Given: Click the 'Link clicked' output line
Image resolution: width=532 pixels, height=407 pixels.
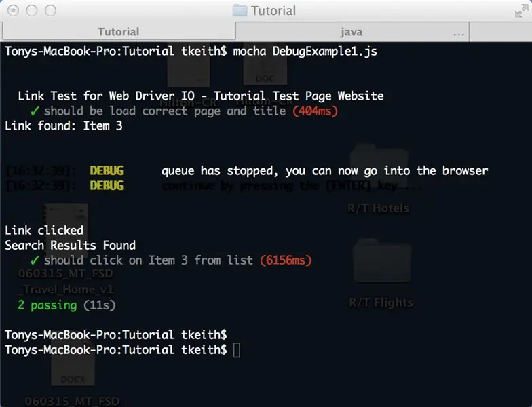Looking at the screenshot, I should point(44,231).
